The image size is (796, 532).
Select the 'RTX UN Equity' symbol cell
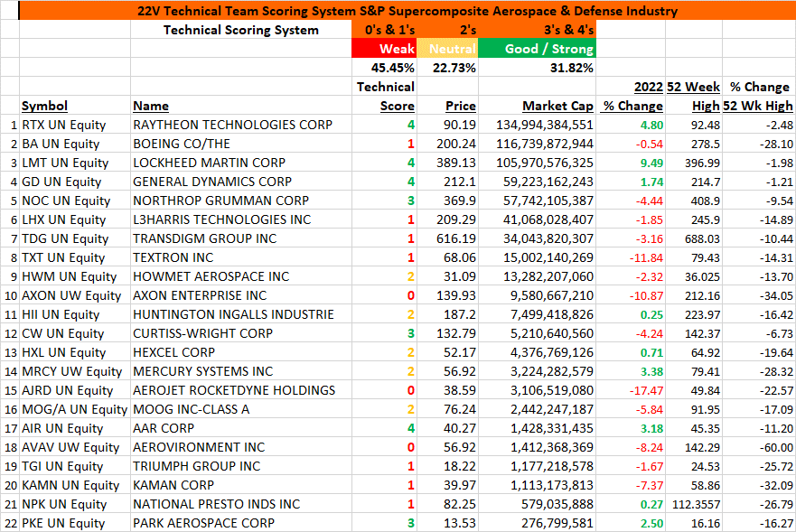tap(75, 125)
